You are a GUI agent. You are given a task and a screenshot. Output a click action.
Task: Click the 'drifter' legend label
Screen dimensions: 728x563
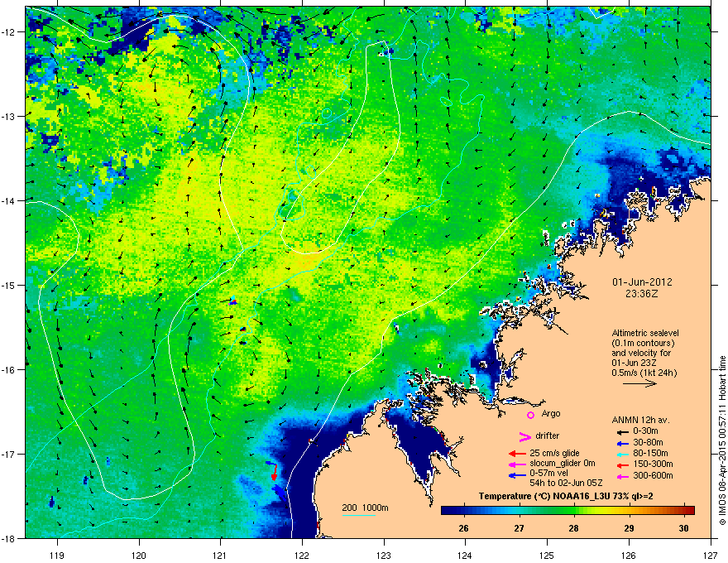pos(548,435)
